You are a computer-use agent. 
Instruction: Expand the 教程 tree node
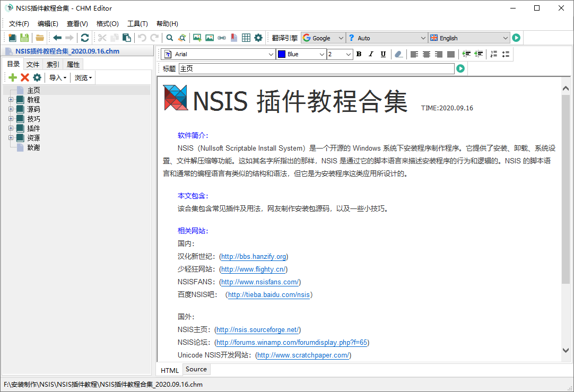point(11,99)
